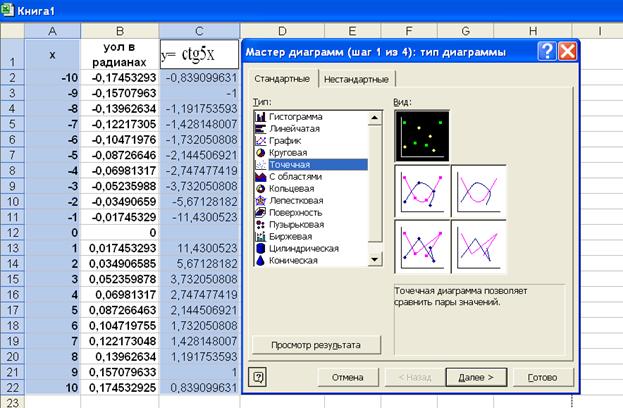The width and height of the screenshot is (623, 408).
Task: Click cell with value -0,839099631
Action: point(199,77)
